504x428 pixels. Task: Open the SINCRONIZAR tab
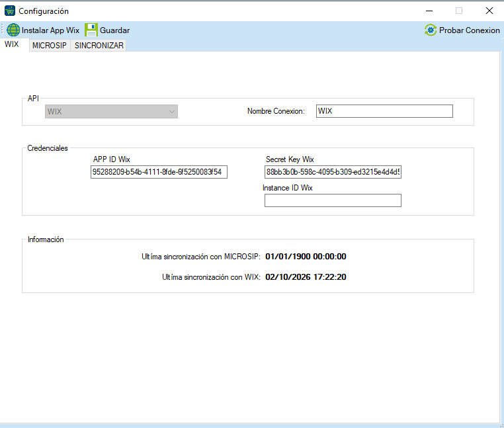coord(99,46)
